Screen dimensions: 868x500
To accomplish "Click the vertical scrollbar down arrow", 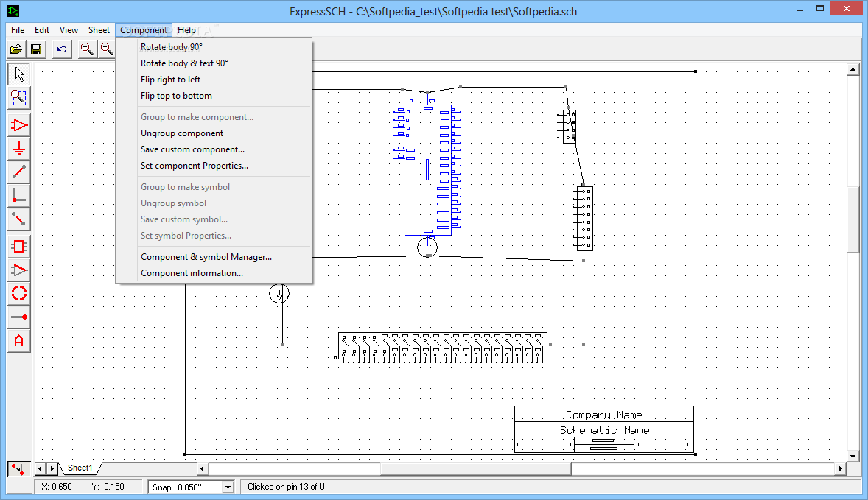I will (853, 457).
